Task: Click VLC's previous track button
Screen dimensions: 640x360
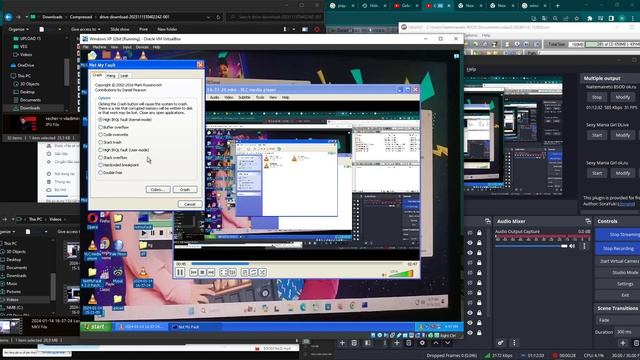Action: tap(193, 272)
